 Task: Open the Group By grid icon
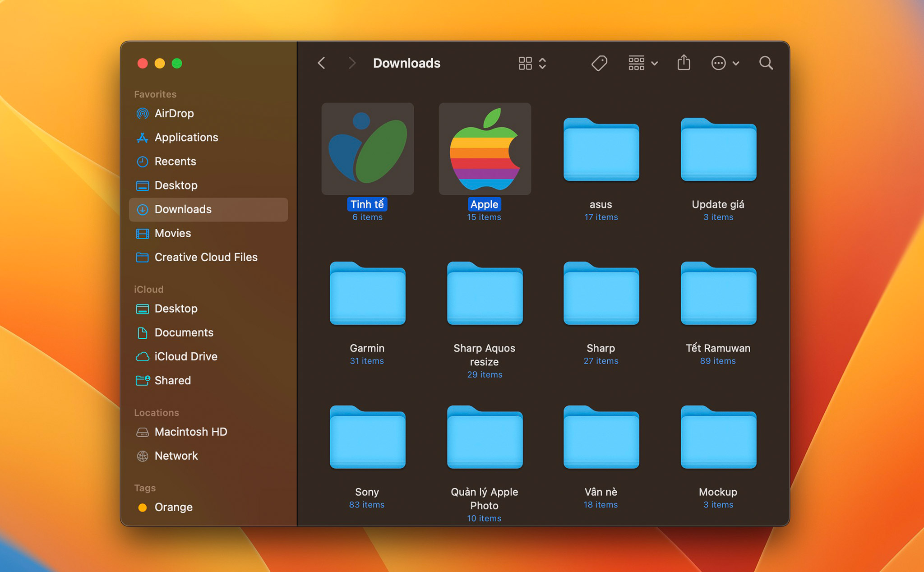pyautogui.click(x=636, y=63)
